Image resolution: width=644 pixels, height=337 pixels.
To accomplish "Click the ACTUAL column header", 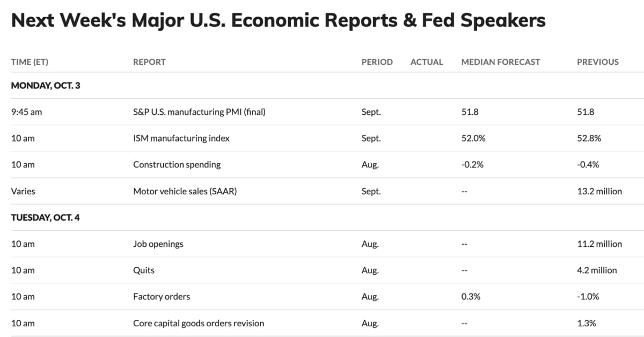I will (427, 62).
